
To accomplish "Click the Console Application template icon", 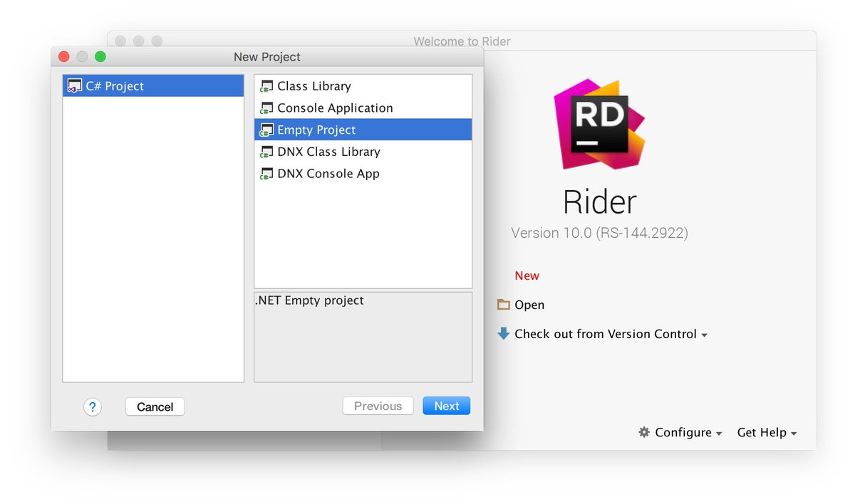I will (266, 108).
